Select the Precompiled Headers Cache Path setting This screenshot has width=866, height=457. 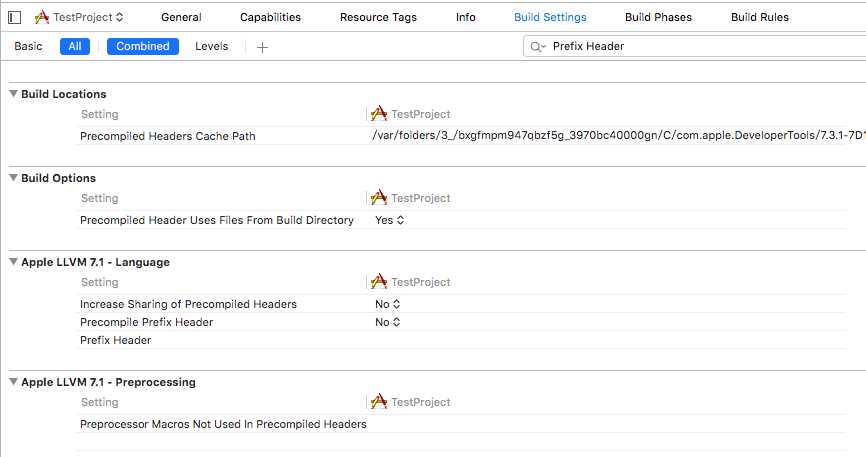[167, 136]
